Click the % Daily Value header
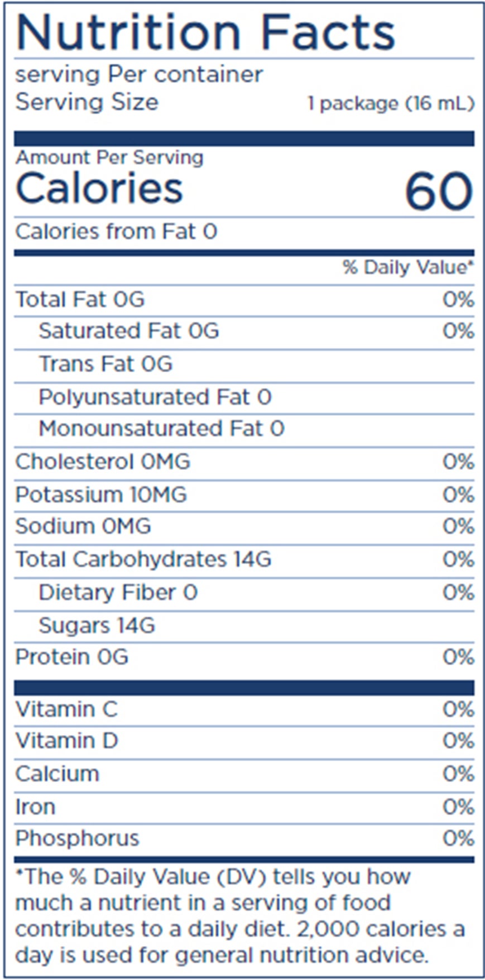Screen dimensions: 485x980 click(409, 267)
